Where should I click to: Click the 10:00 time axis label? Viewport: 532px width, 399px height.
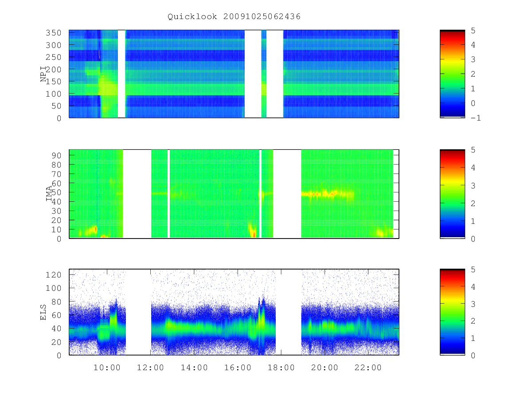(107, 368)
